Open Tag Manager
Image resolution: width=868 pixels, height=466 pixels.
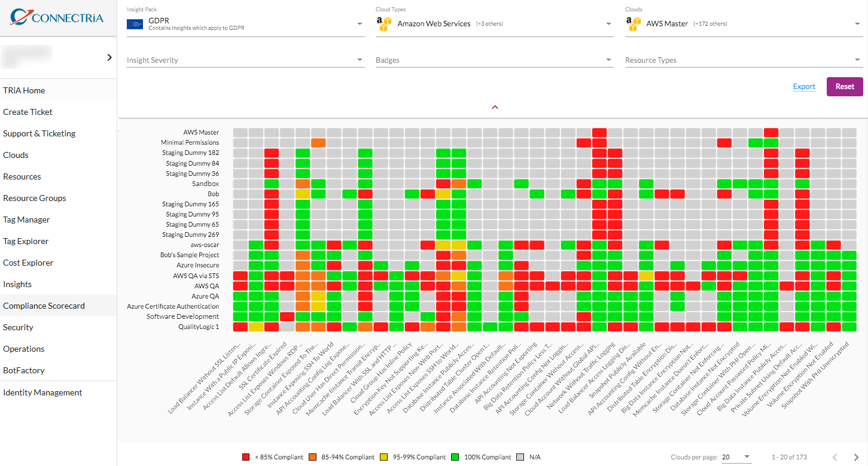coord(59,220)
